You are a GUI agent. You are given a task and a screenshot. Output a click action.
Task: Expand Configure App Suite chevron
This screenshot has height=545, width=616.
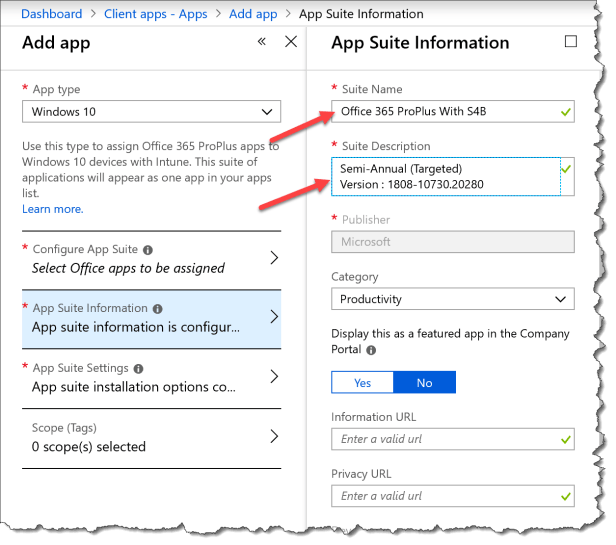pos(274,258)
